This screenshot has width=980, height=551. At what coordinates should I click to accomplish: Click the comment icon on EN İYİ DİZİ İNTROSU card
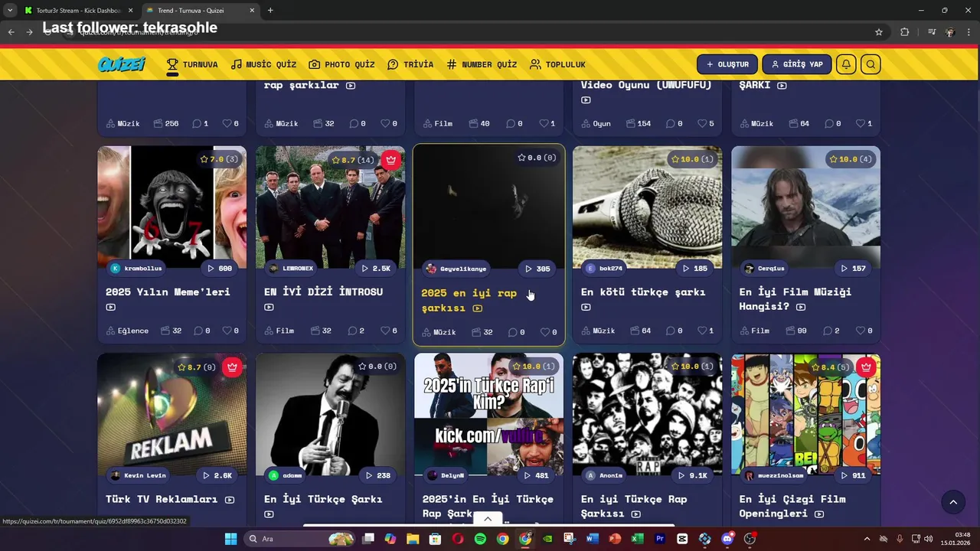353,331
